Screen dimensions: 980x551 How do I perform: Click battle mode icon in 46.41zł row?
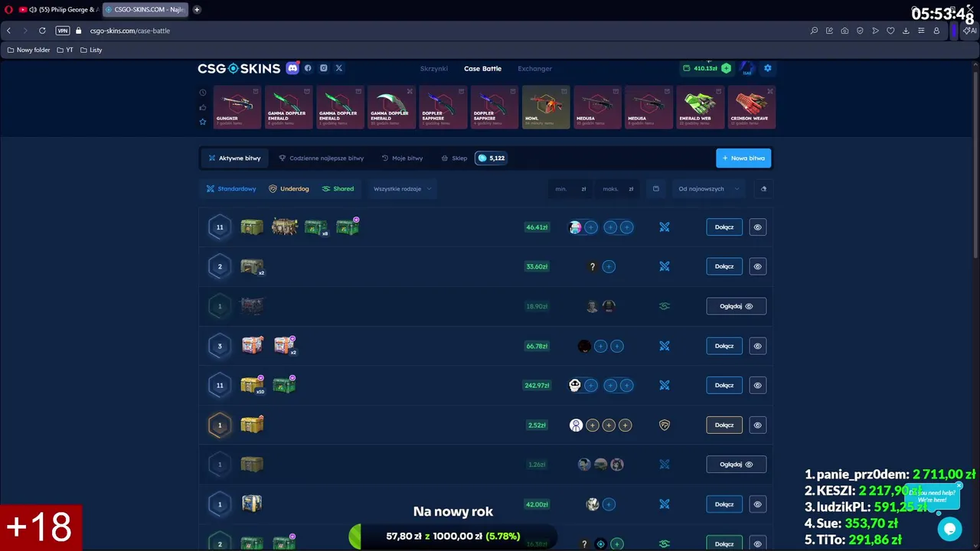664,227
